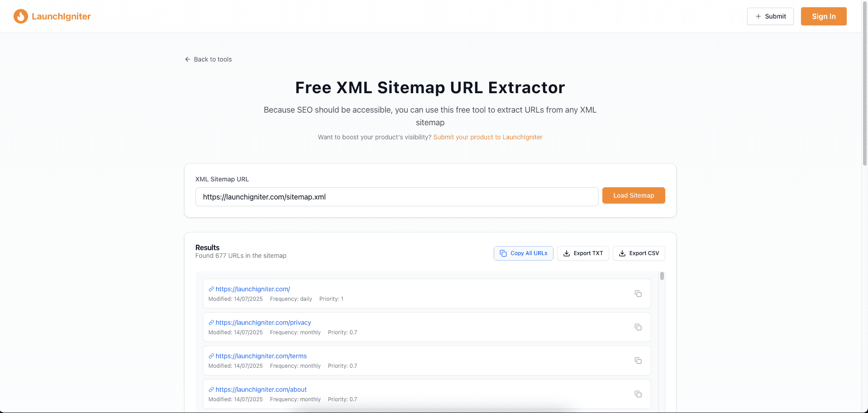Open Submit your product to LaunchIgniter link
The height and width of the screenshot is (413, 868).
[x=488, y=137]
